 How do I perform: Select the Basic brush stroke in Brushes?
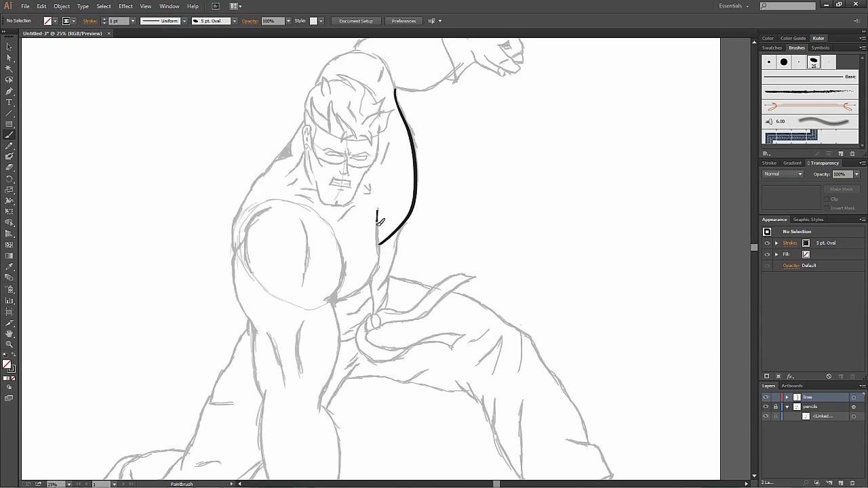pos(810,77)
